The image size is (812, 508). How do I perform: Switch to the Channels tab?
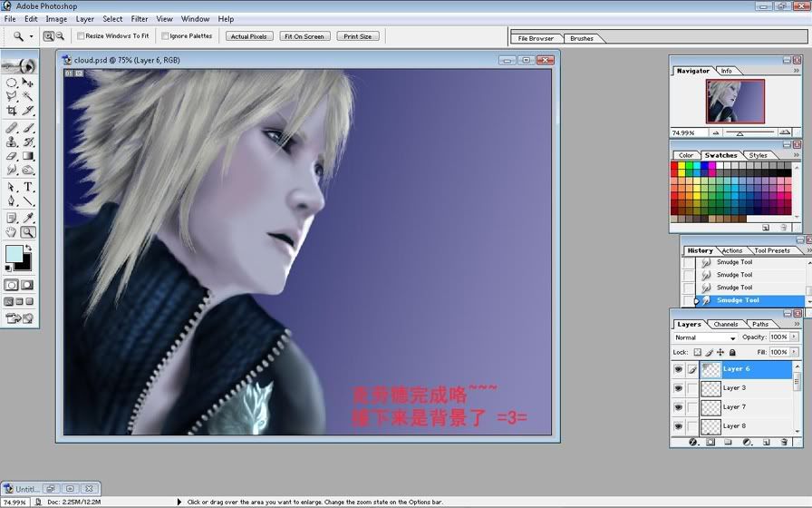pos(726,324)
